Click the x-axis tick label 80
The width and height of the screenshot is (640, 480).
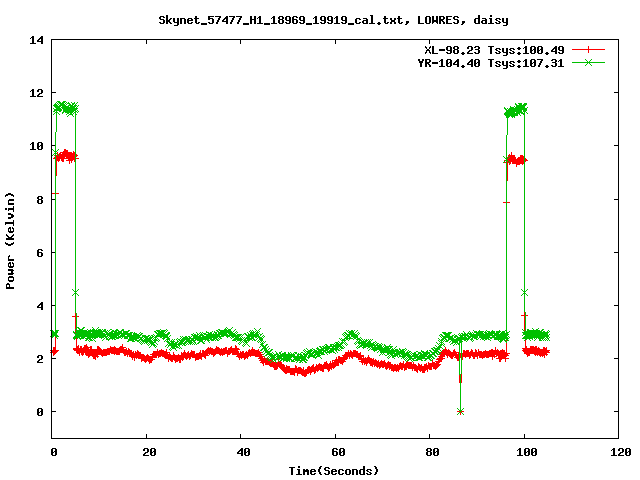coord(433,452)
